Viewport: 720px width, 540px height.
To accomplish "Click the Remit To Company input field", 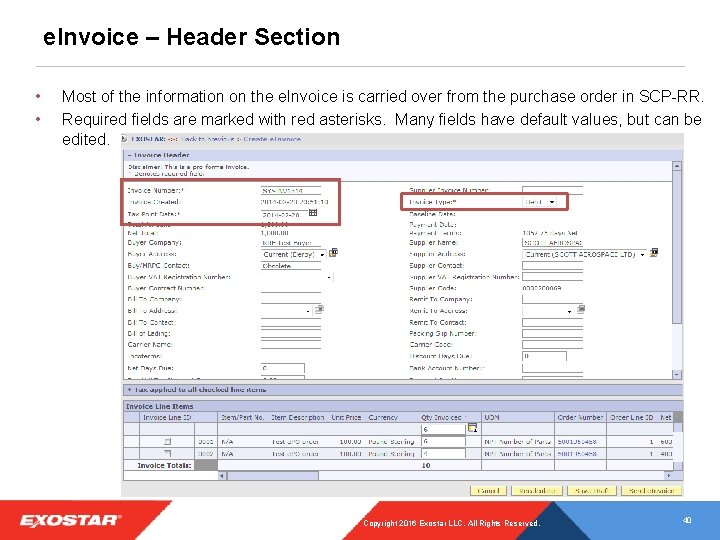I will tap(552, 299).
